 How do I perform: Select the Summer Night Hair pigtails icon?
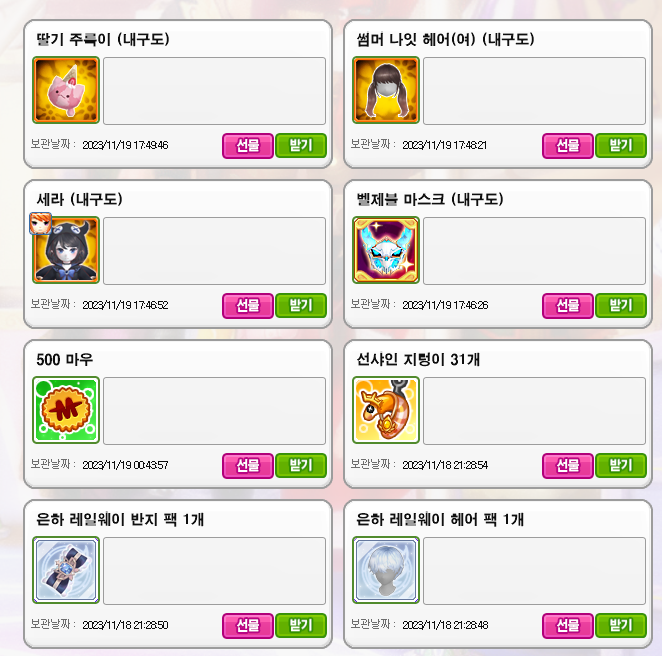[386, 90]
